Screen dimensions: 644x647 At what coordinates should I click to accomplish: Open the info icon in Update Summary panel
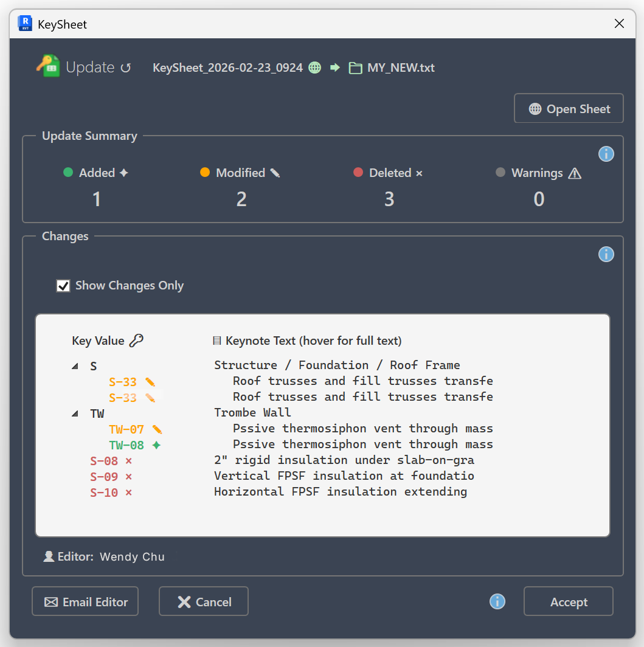tap(606, 154)
